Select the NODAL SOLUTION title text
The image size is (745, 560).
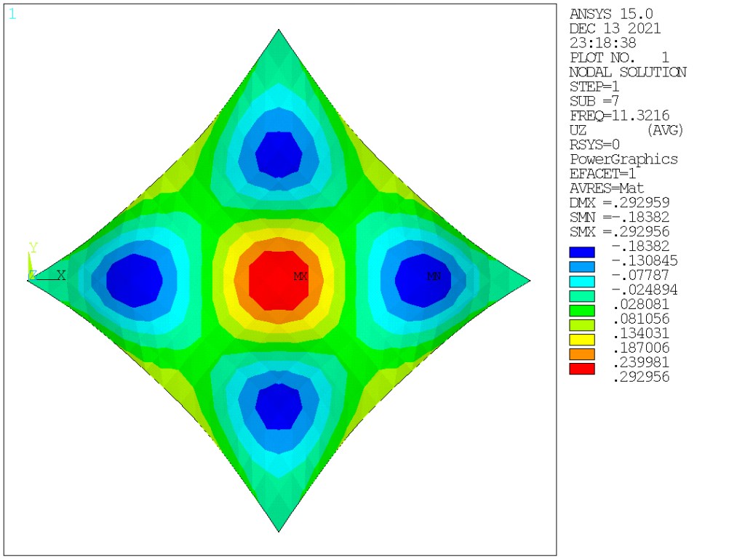click(627, 72)
